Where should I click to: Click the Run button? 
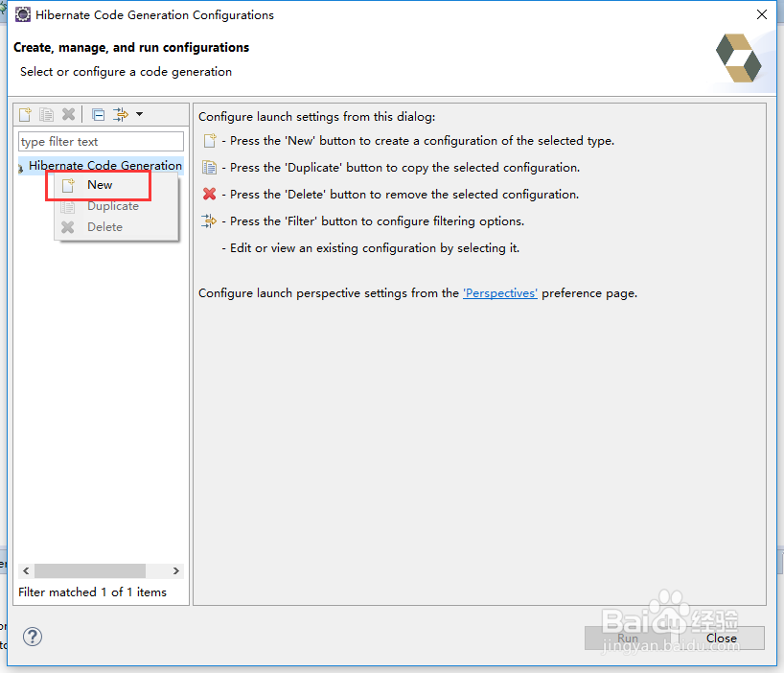point(630,638)
